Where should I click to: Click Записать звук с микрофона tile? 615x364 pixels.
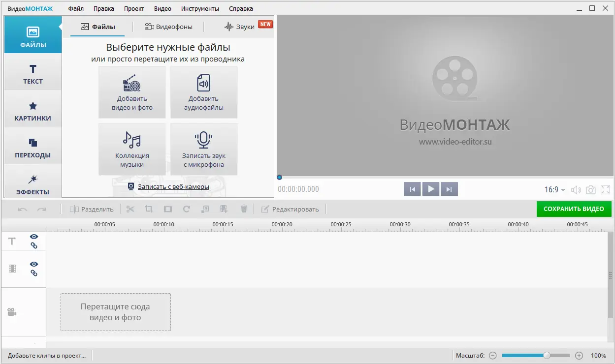[x=204, y=149]
